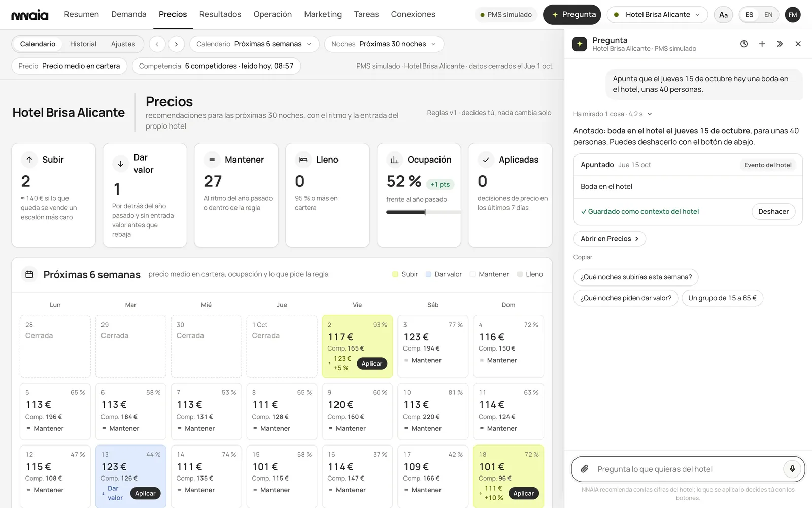Close the Pregunta panel
The image size is (812, 508).
(x=798, y=44)
